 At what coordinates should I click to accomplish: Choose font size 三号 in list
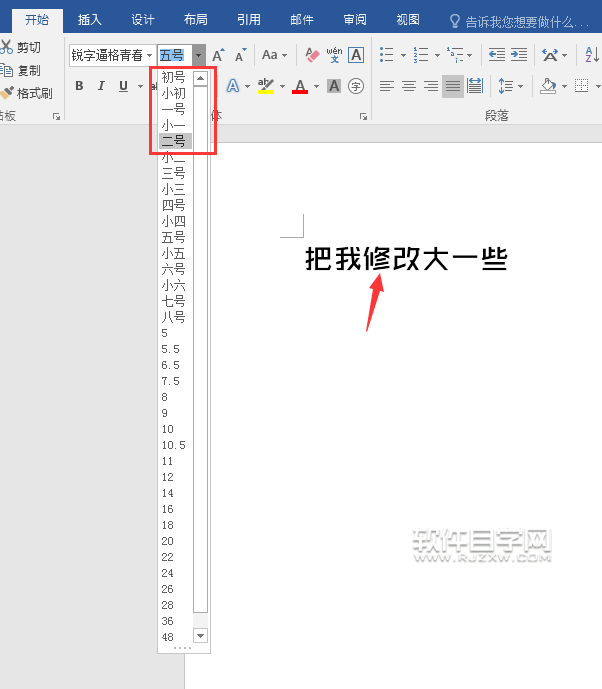(175, 173)
